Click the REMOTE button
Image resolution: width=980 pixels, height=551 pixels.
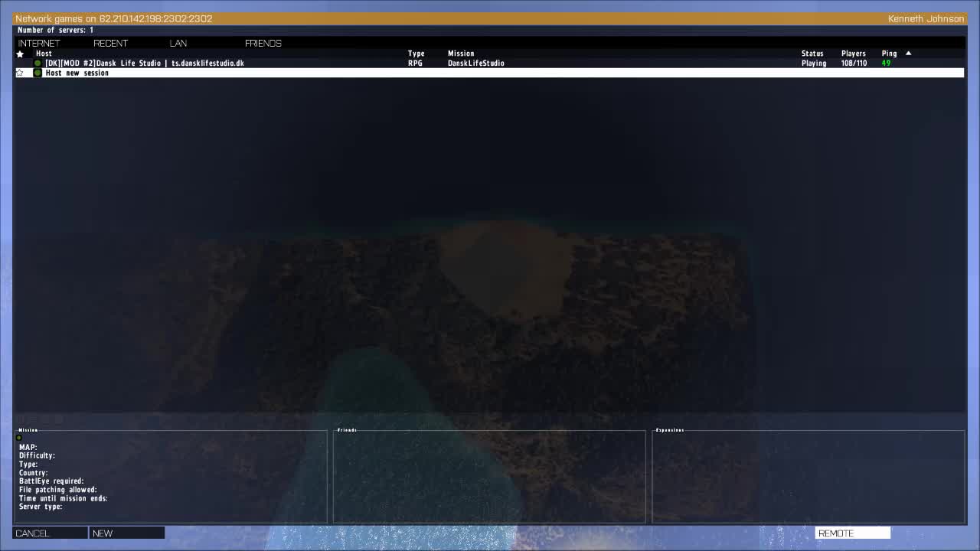(x=853, y=533)
